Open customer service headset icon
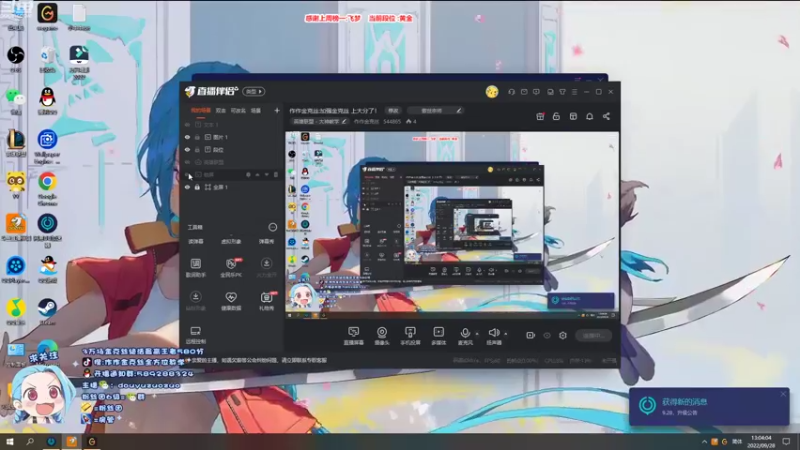 coord(511,92)
